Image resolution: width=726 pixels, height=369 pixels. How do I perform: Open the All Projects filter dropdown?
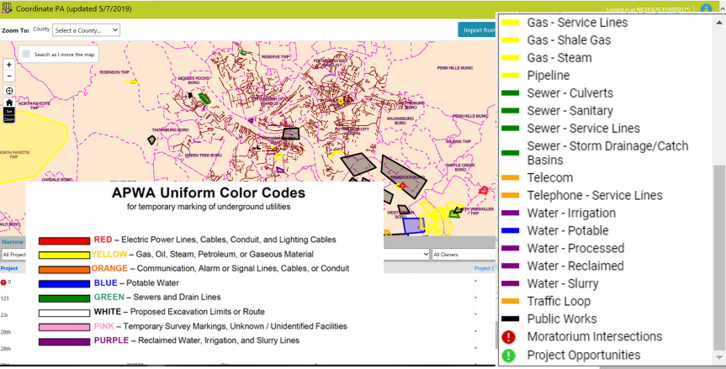pyautogui.click(x=13, y=254)
